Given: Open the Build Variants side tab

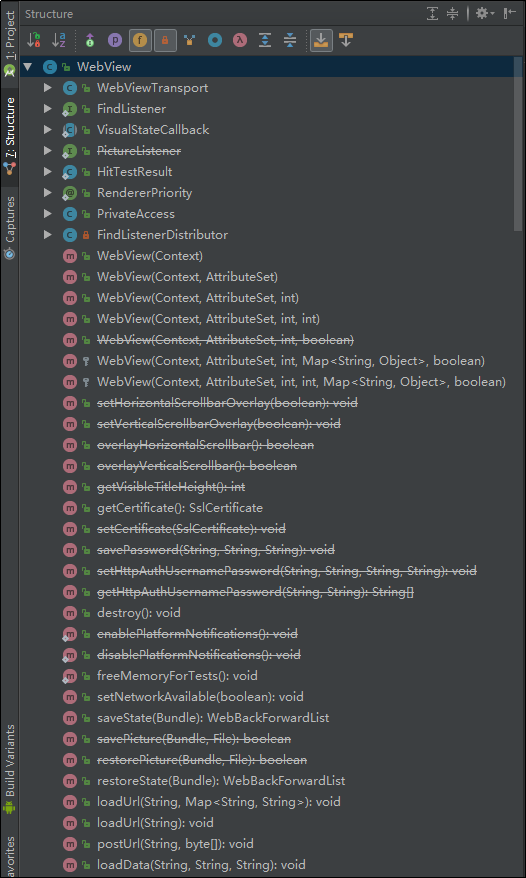Looking at the screenshot, I should click(x=10, y=770).
